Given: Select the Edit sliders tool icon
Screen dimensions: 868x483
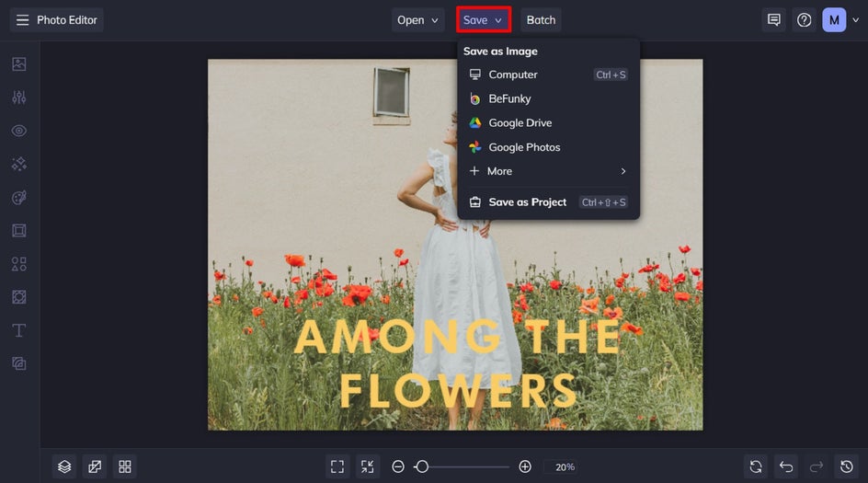Looking at the screenshot, I should (x=19, y=98).
